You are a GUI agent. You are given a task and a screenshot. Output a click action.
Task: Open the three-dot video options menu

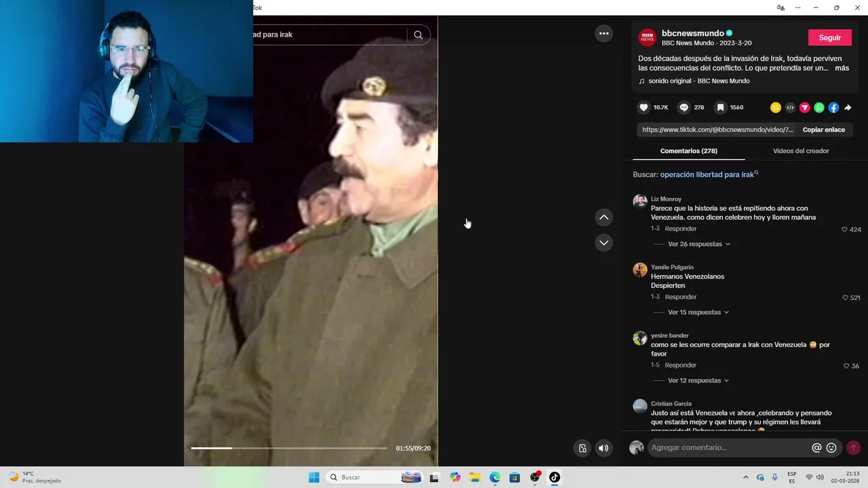[x=604, y=33]
